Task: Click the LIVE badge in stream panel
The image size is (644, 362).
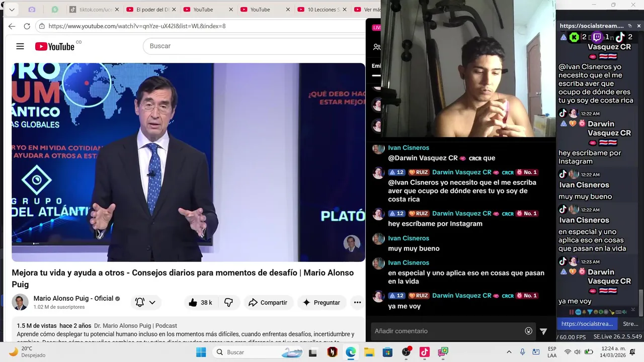Action: pos(376,28)
